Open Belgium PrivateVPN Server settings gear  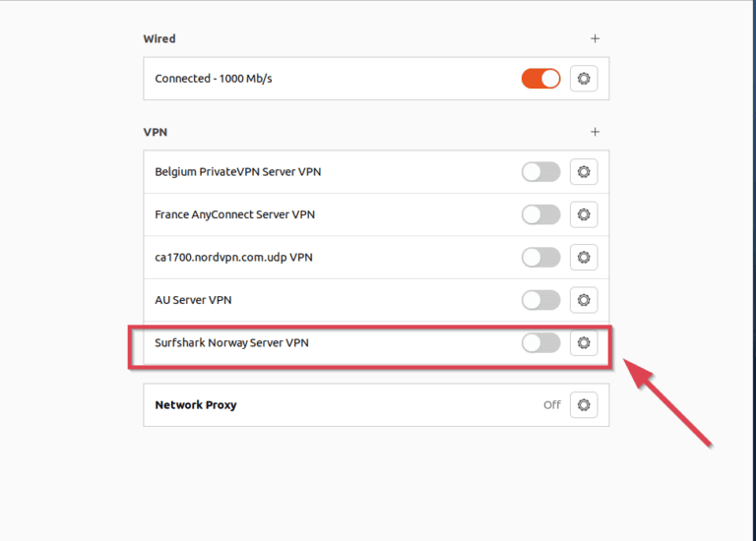tap(584, 172)
